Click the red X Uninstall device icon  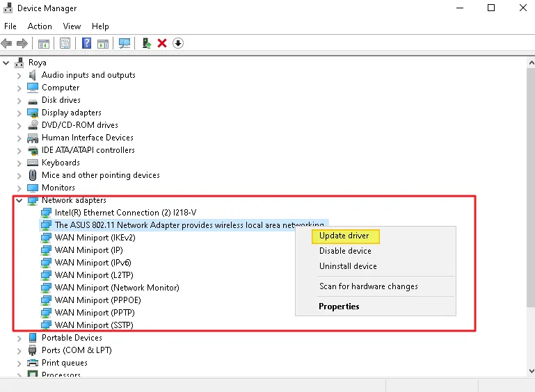(x=162, y=43)
